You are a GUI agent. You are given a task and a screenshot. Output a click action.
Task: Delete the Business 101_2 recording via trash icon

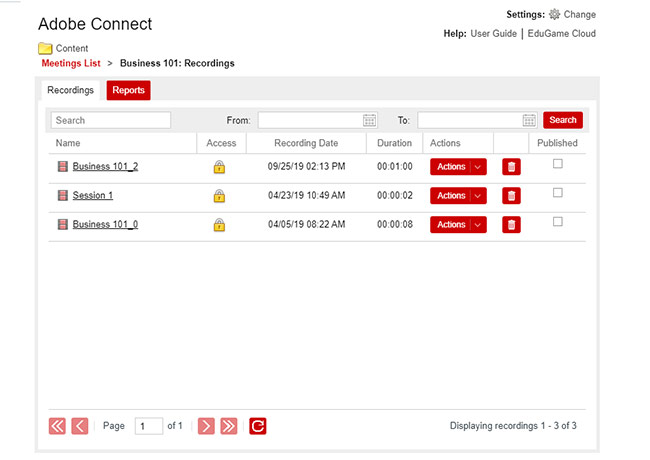[511, 167]
